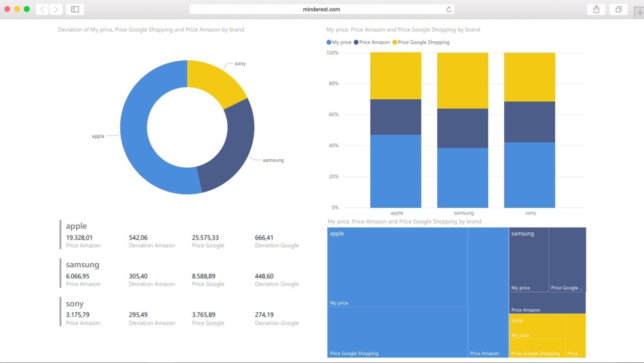The height and width of the screenshot is (363, 644).
Task: Click sony Price Google value 3.765,89
Action: (x=203, y=315)
